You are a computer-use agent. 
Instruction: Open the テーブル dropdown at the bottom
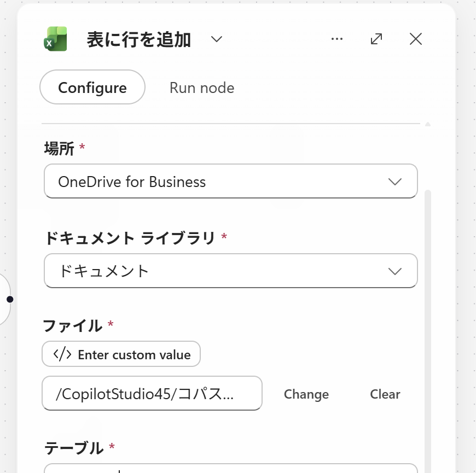coord(231,468)
